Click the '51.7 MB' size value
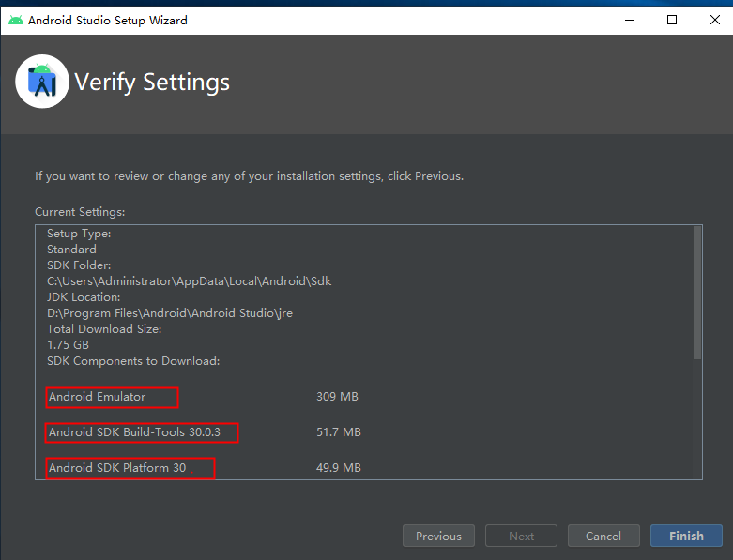733x560 pixels. pos(339,432)
